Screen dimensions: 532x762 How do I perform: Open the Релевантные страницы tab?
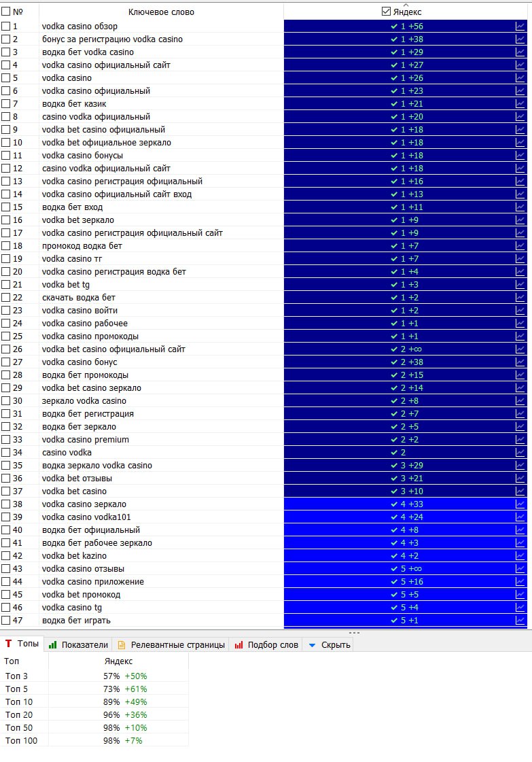tap(171, 645)
